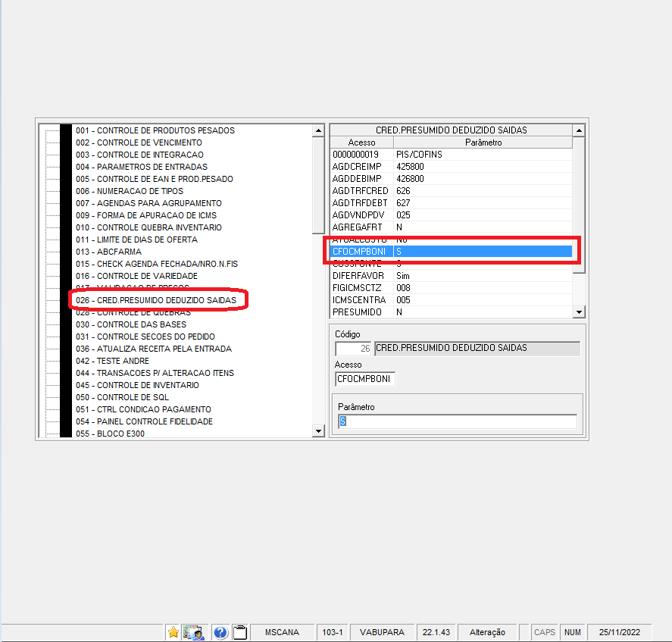Screen dimensions: 672x642
Task: Select 045 - CONTROLE DE INVENTARIO
Action: (137, 385)
